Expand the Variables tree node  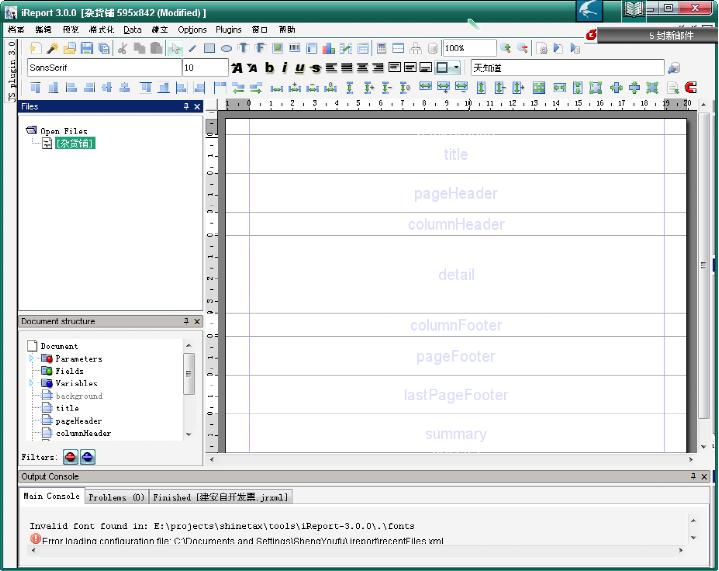32,383
